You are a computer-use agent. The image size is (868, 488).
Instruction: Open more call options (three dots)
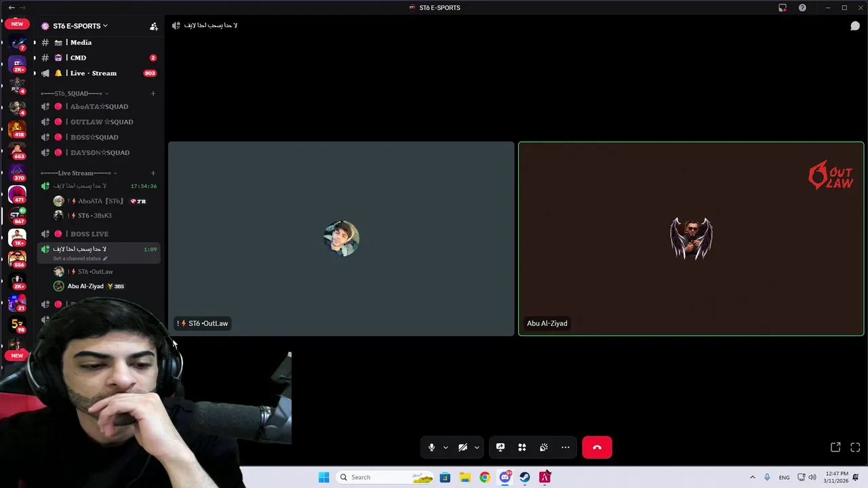[x=566, y=447]
